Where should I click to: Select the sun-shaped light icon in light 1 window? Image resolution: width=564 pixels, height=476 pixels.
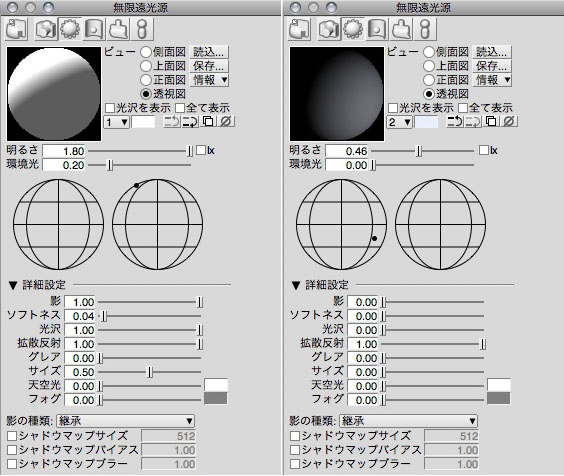70,29
